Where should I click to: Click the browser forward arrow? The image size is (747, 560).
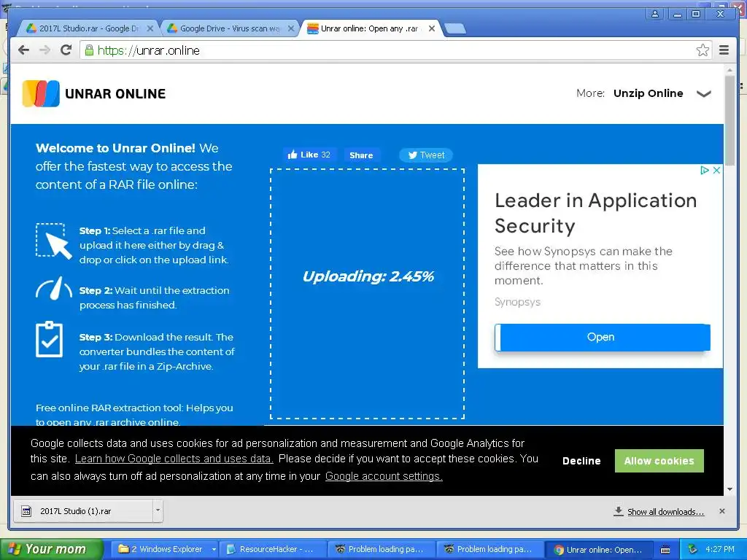44,50
